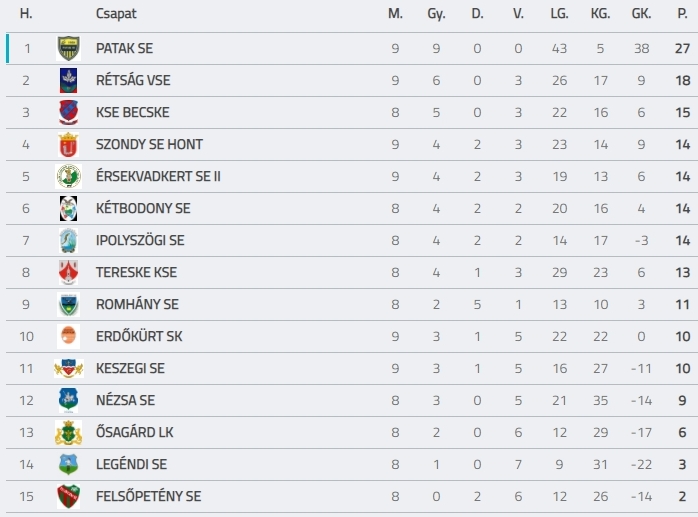Screen dimensions: 698x517
Task: Click the ERDŐKÜRT SK orange logo
Action: pyautogui.click(x=69, y=336)
